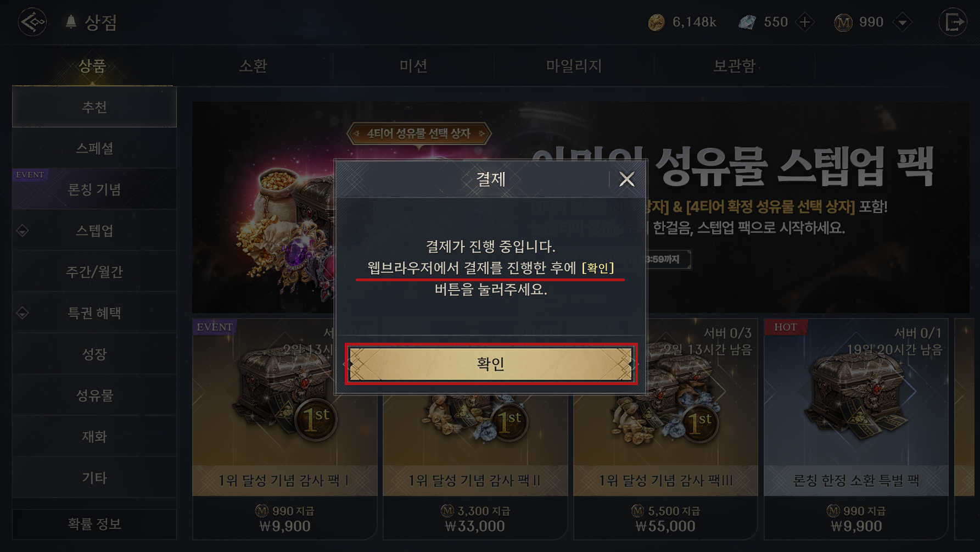This screenshot has width=980, height=552.
Task: Open the 미션 tab
Action: [413, 66]
